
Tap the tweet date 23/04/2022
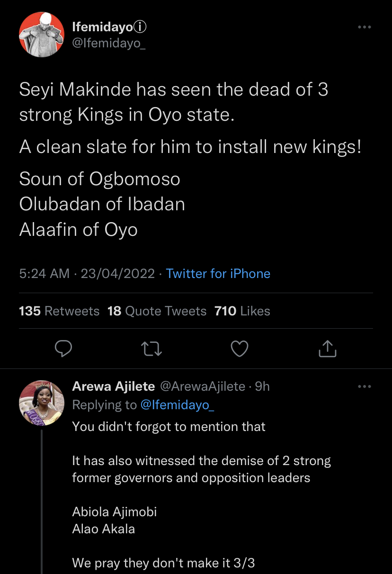tap(118, 273)
